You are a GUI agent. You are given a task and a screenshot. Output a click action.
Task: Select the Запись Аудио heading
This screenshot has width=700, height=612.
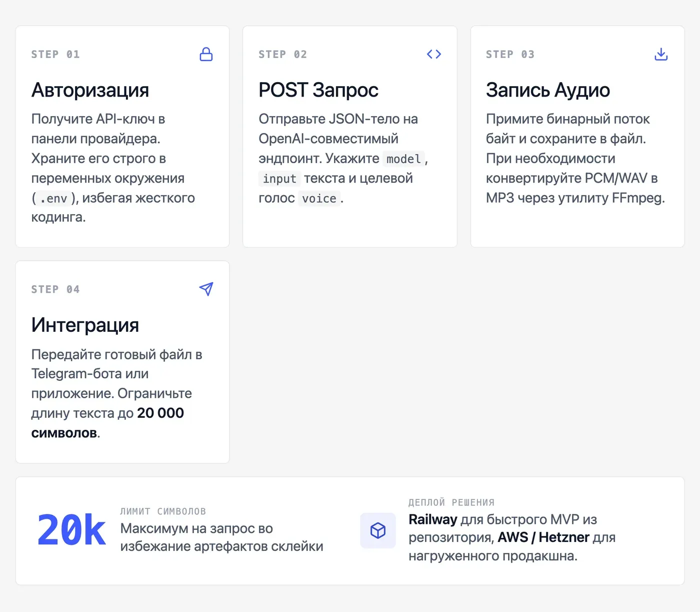point(548,90)
